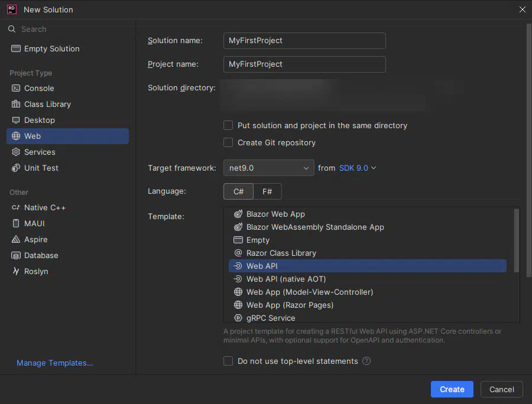Click the Solution name input field
Image resolution: width=532 pixels, height=404 pixels.
pos(304,41)
